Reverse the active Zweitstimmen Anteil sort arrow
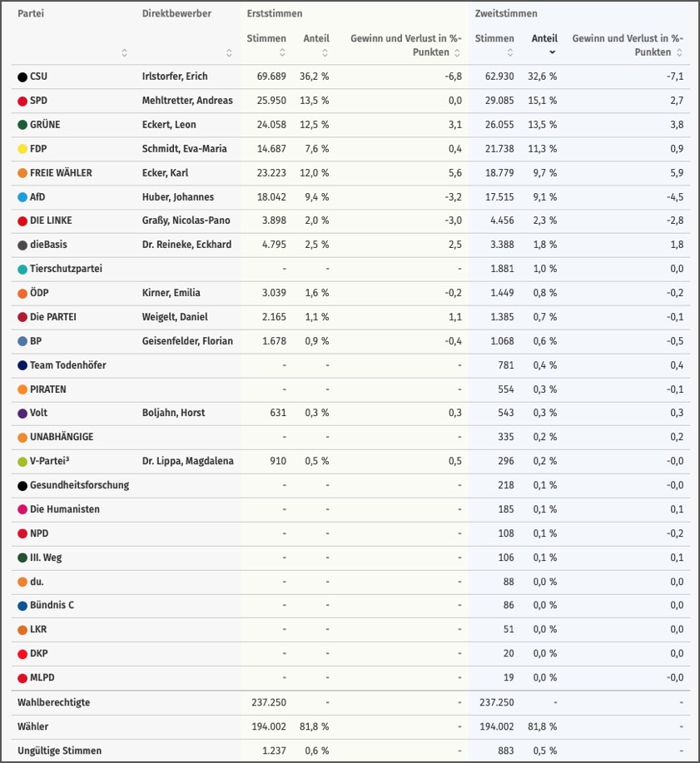This screenshot has width=700, height=763. pos(553,52)
